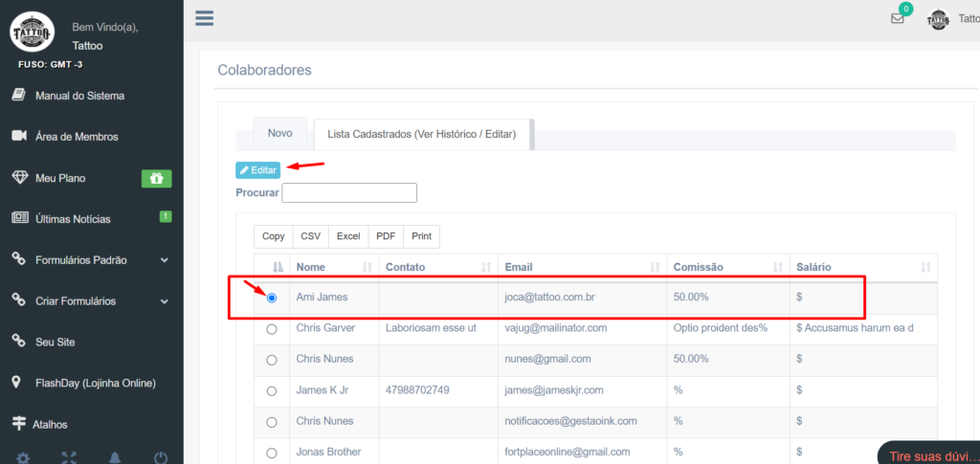Click the green exclamation badge on Últimas Notícias
Screen dimensions: 980x464
(165, 217)
